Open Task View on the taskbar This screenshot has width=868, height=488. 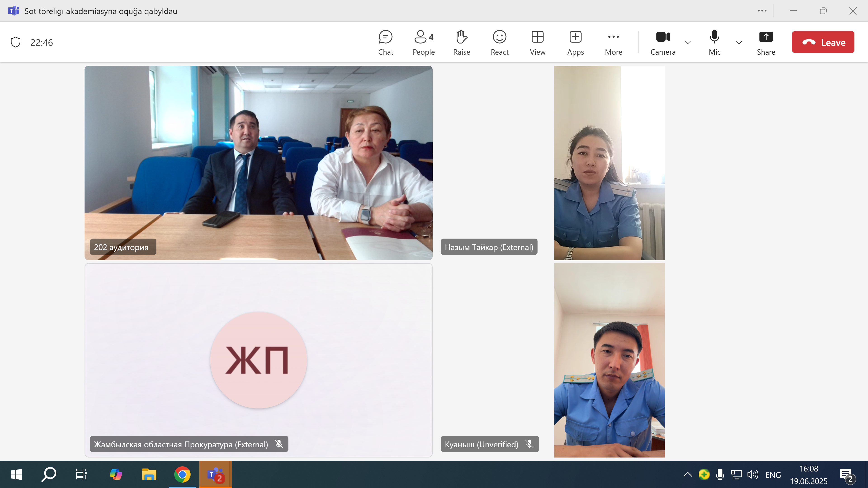(x=81, y=474)
